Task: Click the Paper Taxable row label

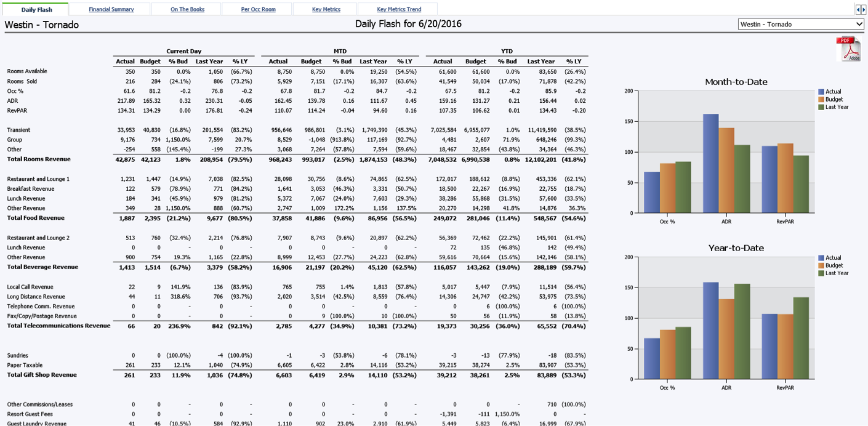Action: [25, 365]
